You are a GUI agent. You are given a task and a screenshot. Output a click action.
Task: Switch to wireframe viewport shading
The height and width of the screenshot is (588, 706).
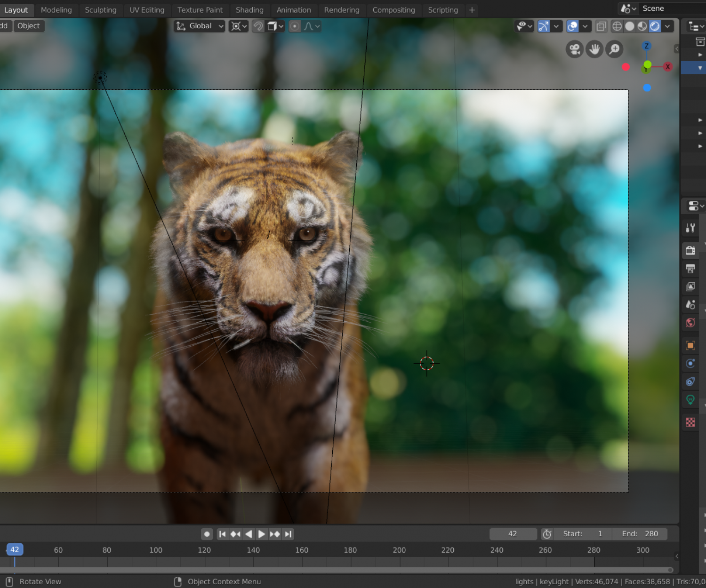pos(617,26)
